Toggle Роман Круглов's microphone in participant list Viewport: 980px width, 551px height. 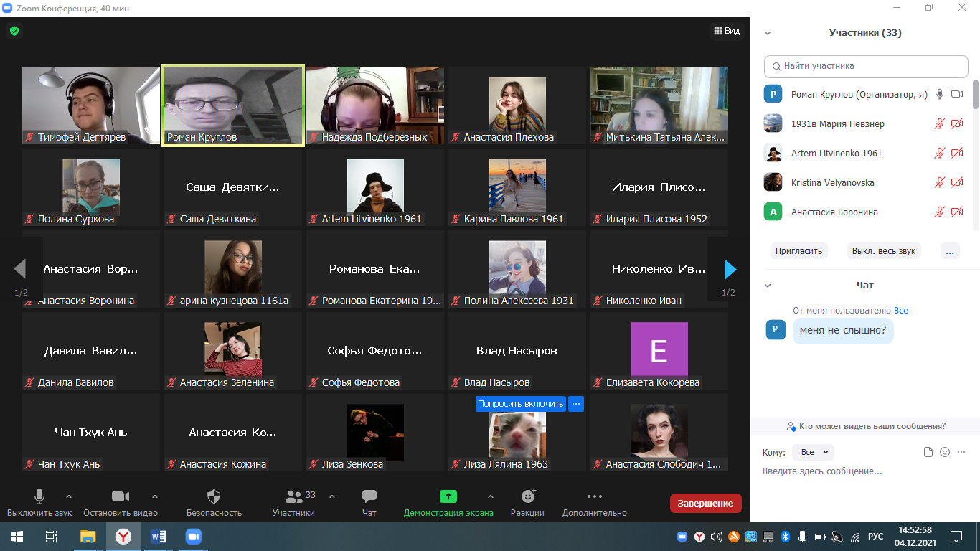(939, 94)
